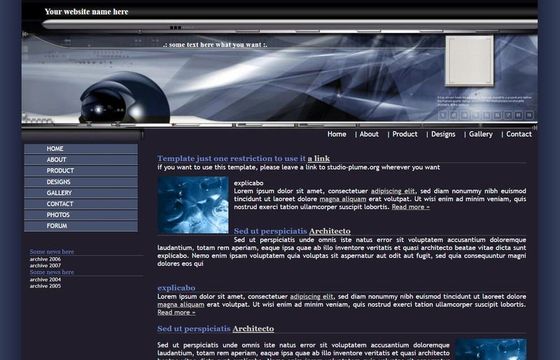Open the lower 'Architecto' heading link
This screenshot has height=360, width=560.
coord(253,329)
